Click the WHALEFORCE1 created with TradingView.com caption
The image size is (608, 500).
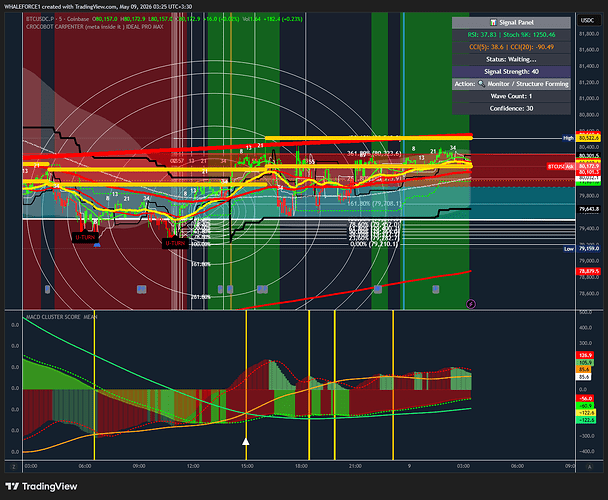click(98, 7)
